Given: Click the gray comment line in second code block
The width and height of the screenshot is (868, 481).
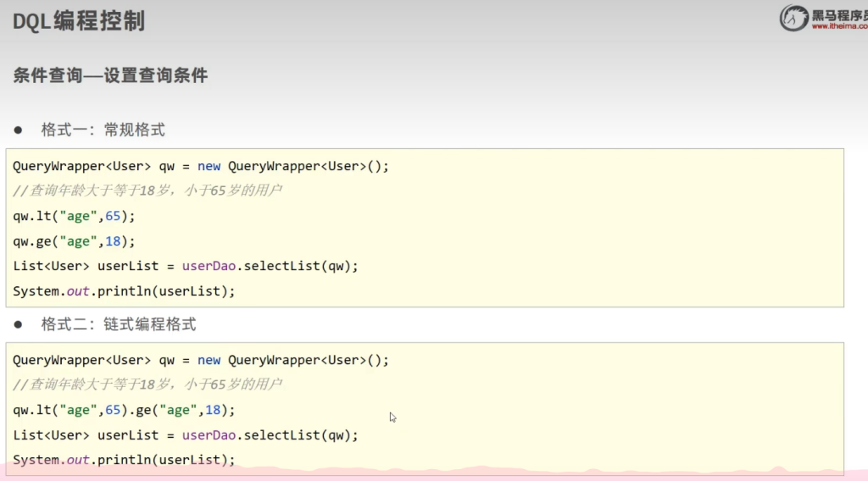Looking at the screenshot, I should point(147,384).
